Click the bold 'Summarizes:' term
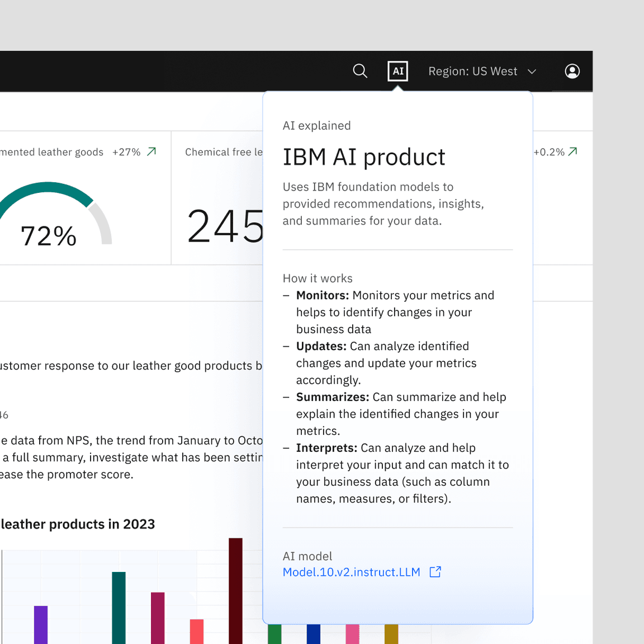The width and height of the screenshot is (644, 644). pyautogui.click(x=333, y=397)
